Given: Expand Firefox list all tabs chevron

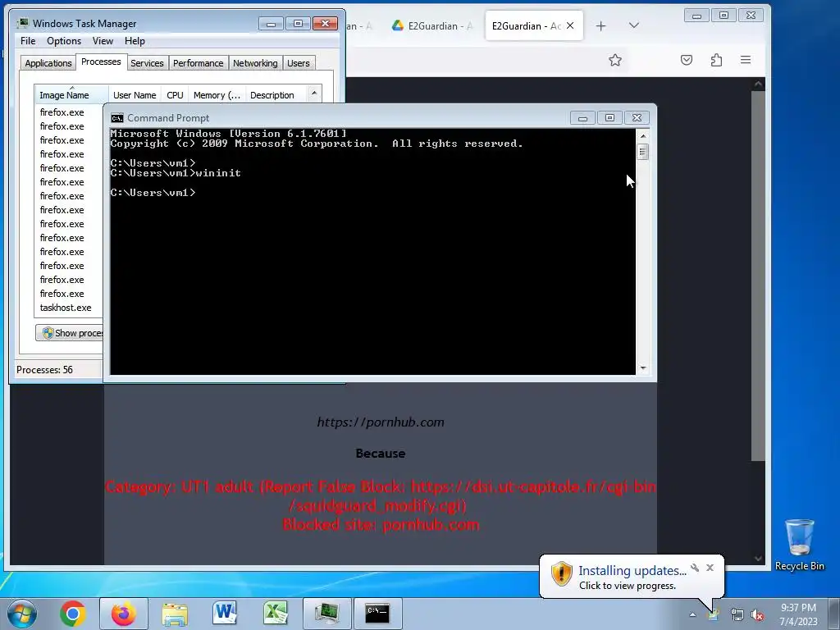Looking at the screenshot, I should point(634,25).
